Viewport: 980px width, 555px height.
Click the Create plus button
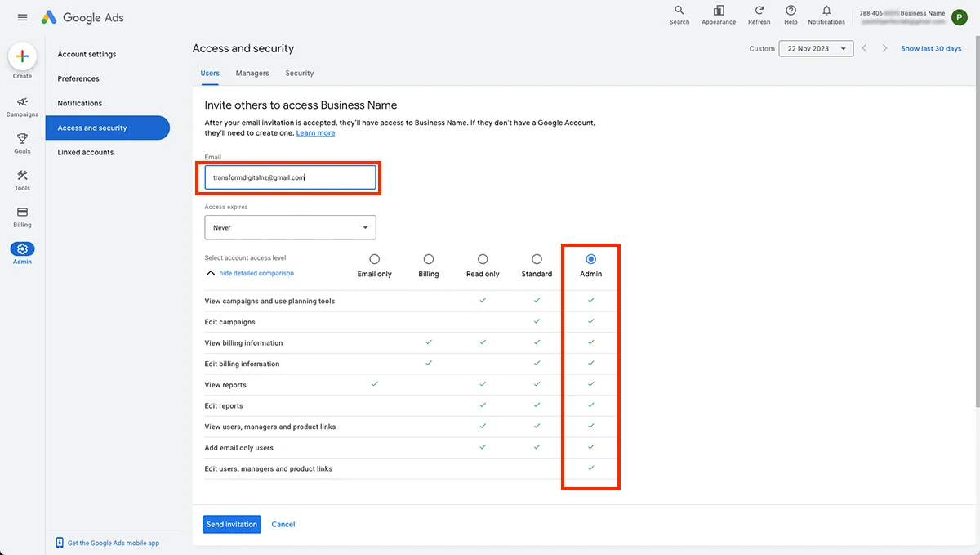[x=22, y=56]
